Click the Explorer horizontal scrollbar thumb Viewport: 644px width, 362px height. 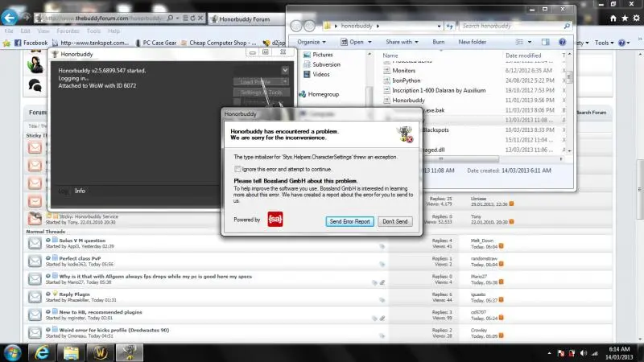click(x=440, y=158)
